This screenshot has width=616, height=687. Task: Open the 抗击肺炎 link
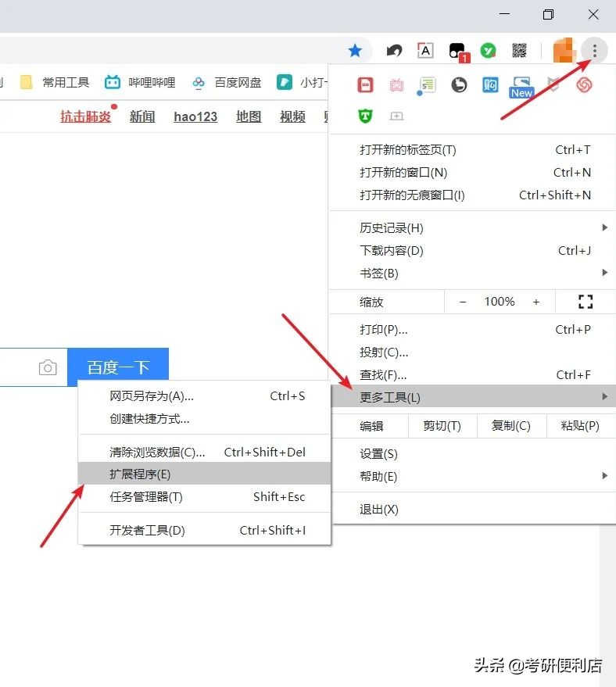click(85, 116)
